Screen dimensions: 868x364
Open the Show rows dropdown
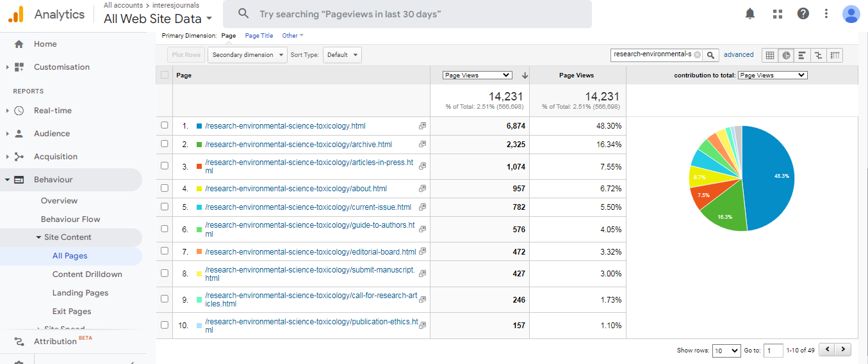pos(726,351)
